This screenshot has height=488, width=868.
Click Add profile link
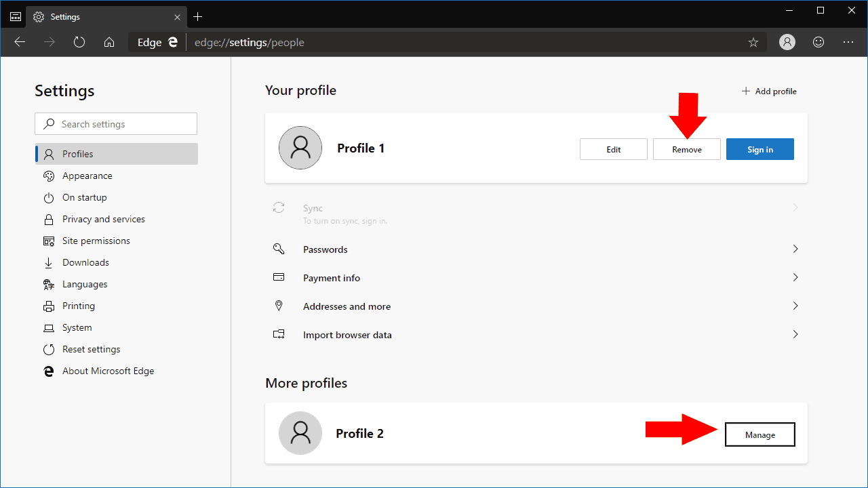coord(769,91)
